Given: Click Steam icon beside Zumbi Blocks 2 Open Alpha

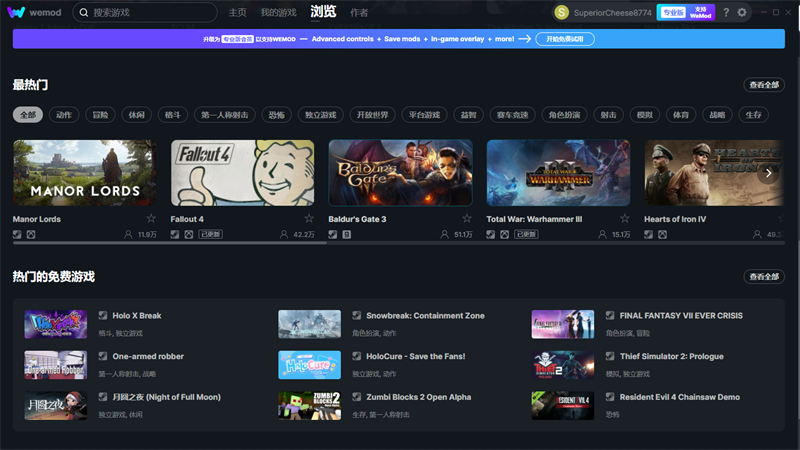Looking at the screenshot, I should tap(357, 397).
